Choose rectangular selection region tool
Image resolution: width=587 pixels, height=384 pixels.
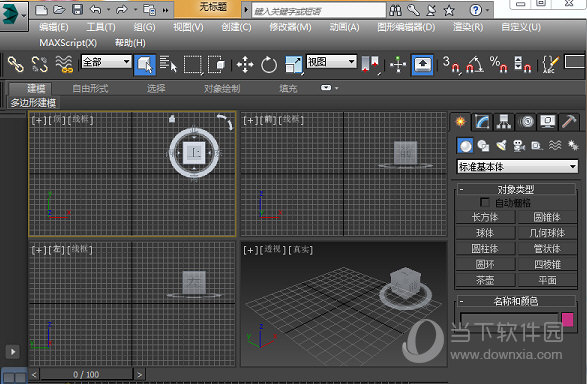(x=193, y=64)
